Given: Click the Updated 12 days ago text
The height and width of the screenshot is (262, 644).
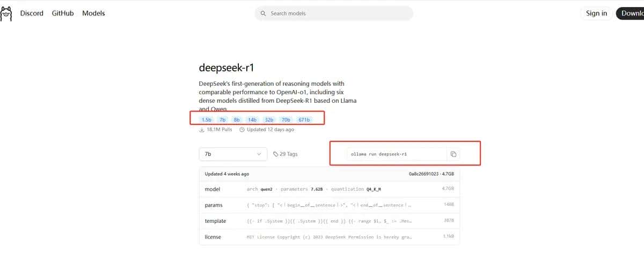Looking at the screenshot, I should (270, 130).
